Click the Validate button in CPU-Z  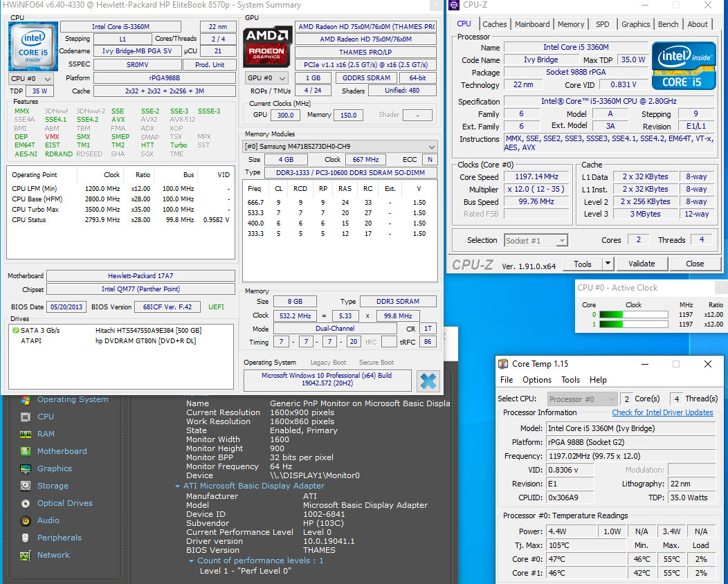(641, 264)
